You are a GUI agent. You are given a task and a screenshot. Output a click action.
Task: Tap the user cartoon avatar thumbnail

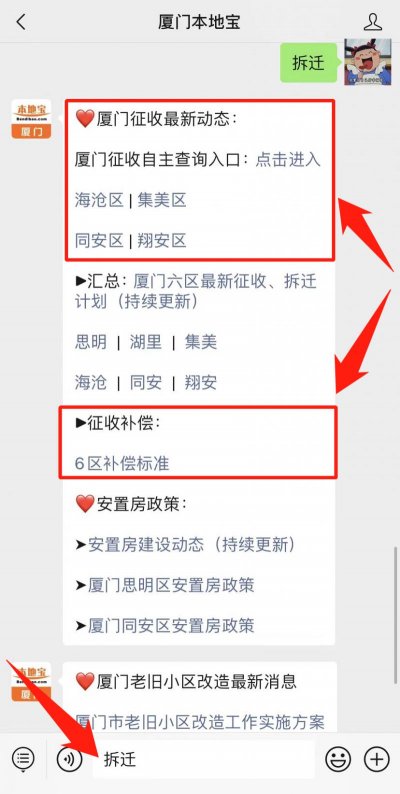coord(368,62)
